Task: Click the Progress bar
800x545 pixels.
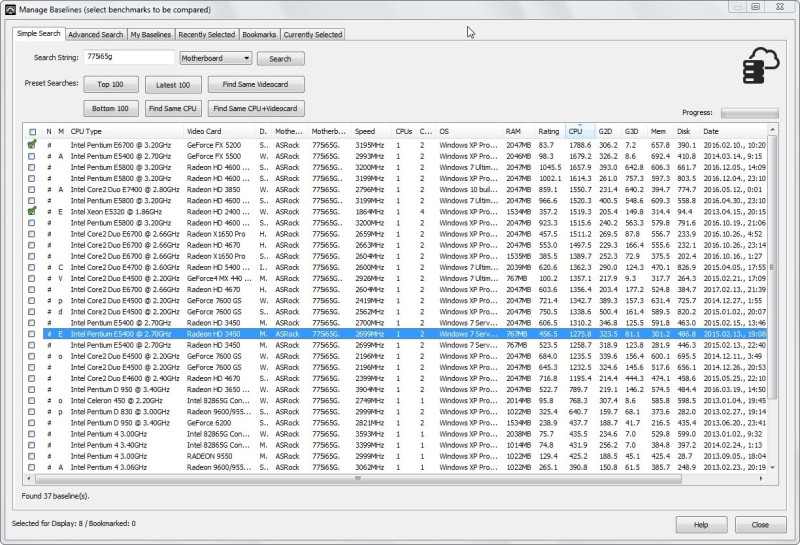Action: coord(749,113)
